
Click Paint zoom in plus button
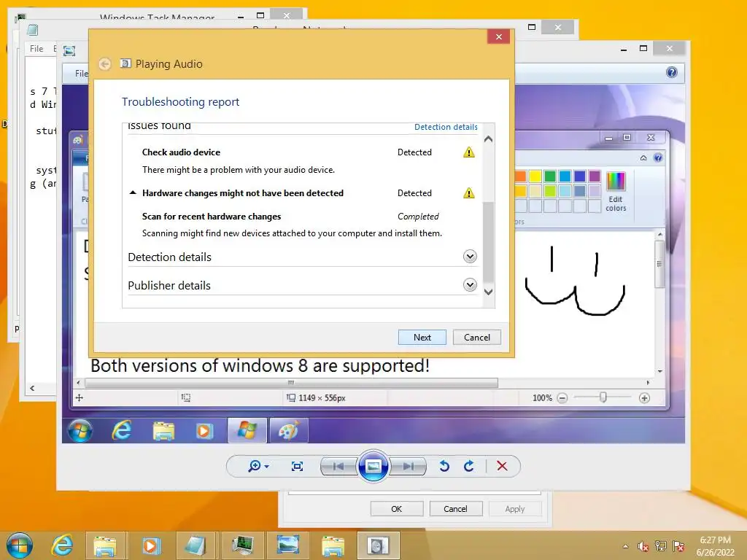tap(644, 398)
